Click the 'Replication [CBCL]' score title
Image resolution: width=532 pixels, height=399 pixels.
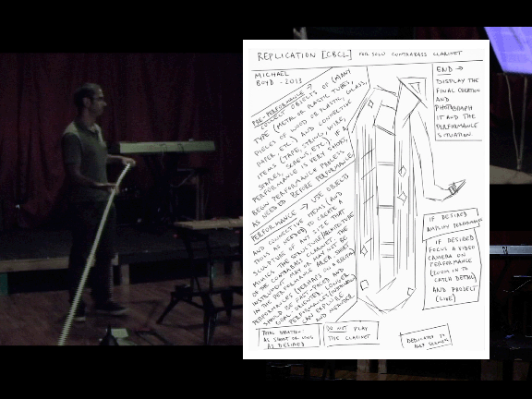coord(304,55)
